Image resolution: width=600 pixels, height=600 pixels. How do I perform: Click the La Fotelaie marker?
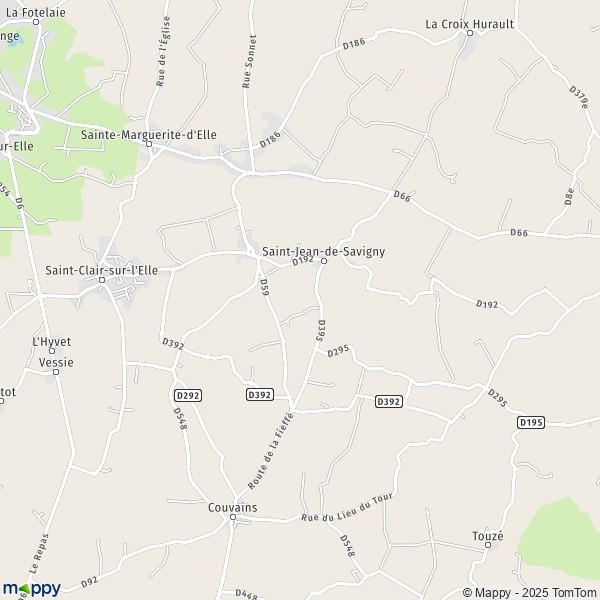(x=36, y=22)
